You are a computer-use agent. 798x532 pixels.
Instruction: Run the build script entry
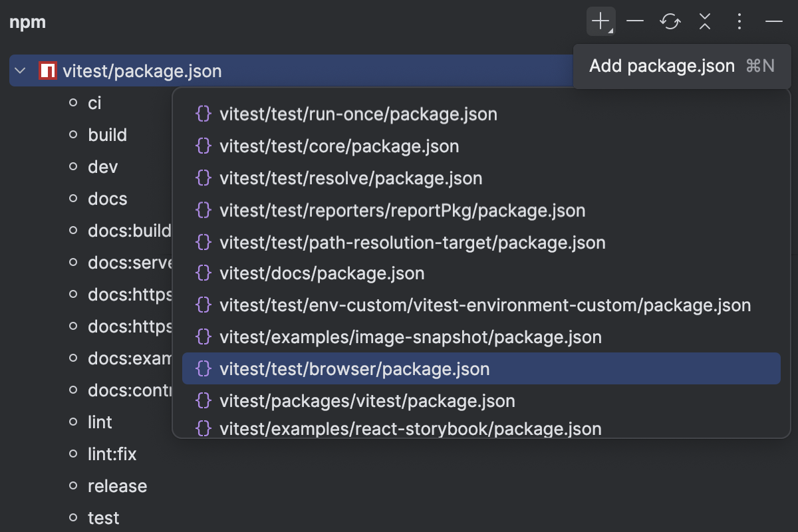[x=107, y=135]
